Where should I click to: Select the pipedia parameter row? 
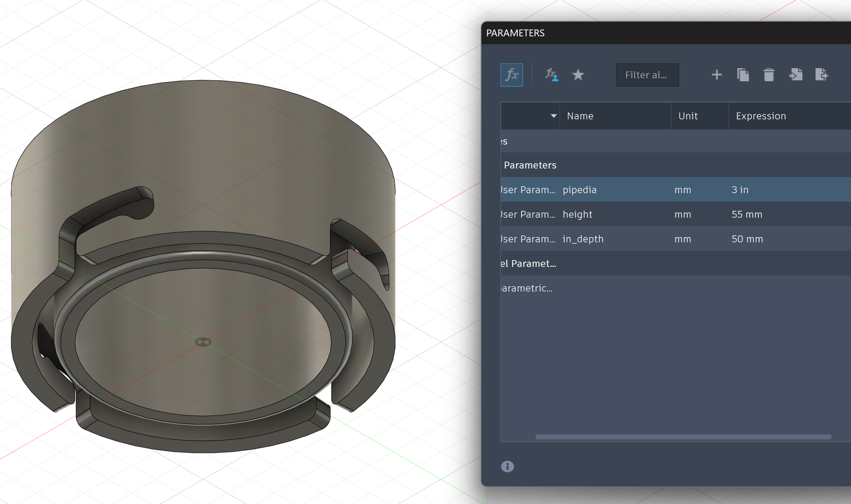[579, 190]
